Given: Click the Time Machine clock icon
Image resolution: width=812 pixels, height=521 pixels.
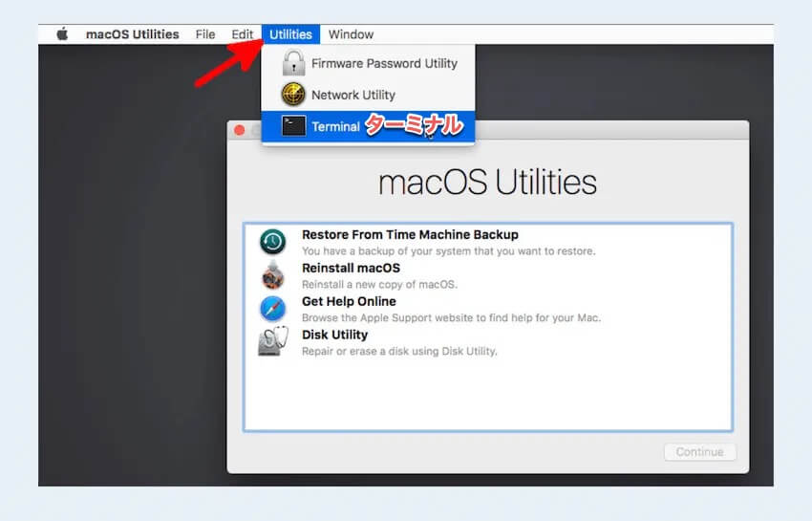Looking at the screenshot, I should (273, 242).
